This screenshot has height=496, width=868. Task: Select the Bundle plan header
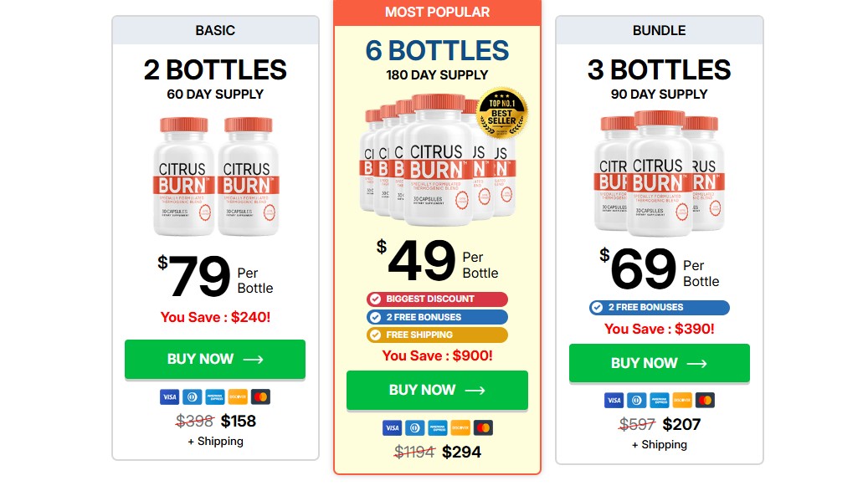coord(660,30)
